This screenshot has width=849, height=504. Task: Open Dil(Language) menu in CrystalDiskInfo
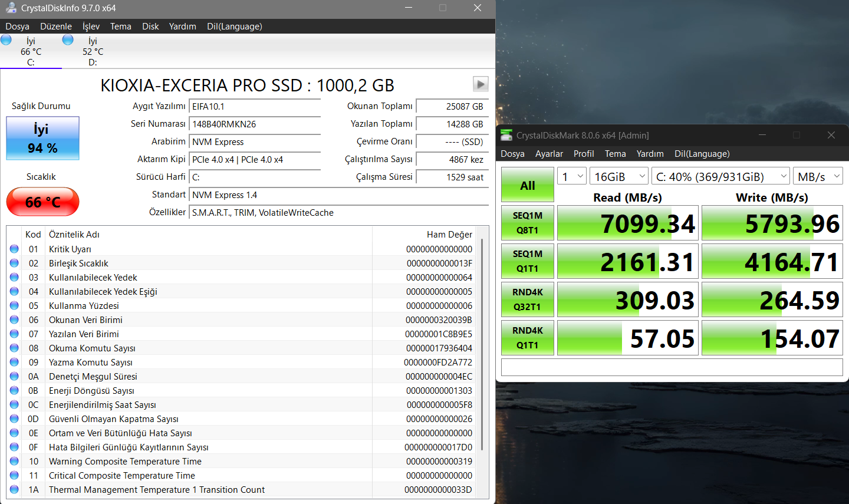(235, 26)
